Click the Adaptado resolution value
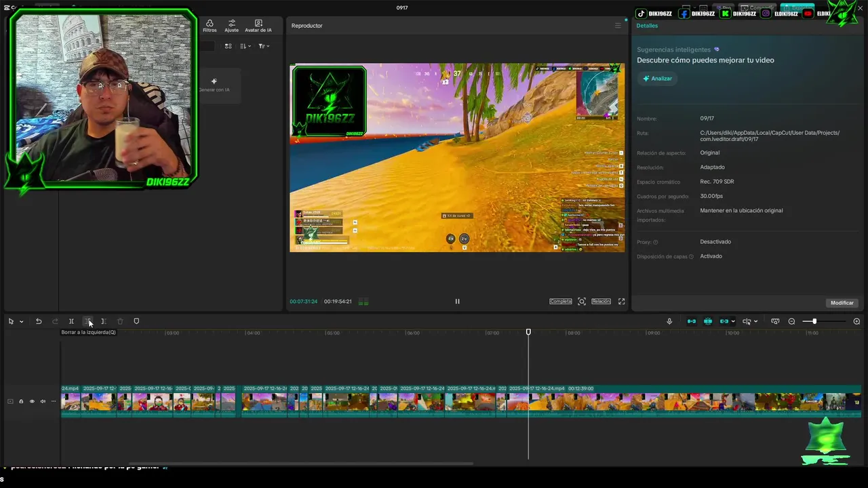 click(712, 167)
